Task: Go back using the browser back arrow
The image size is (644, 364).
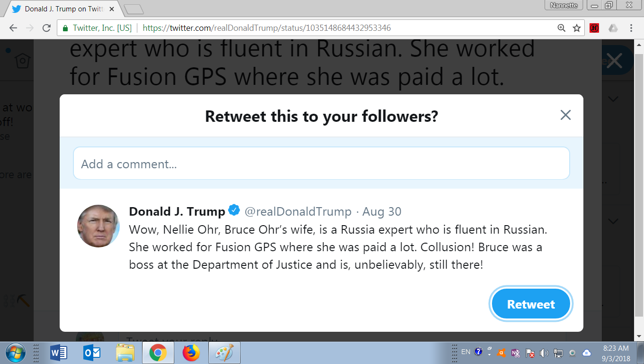Action: pyautogui.click(x=13, y=28)
